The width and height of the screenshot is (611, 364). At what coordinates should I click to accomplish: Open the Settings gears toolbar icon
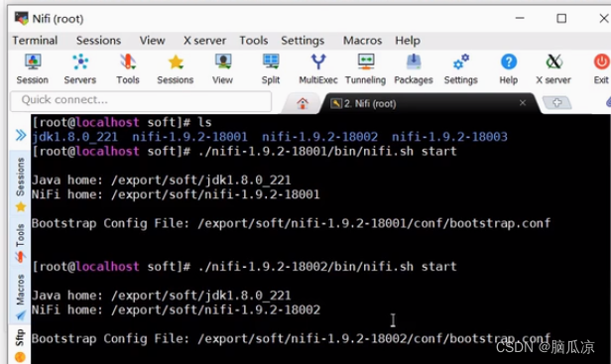461,69
